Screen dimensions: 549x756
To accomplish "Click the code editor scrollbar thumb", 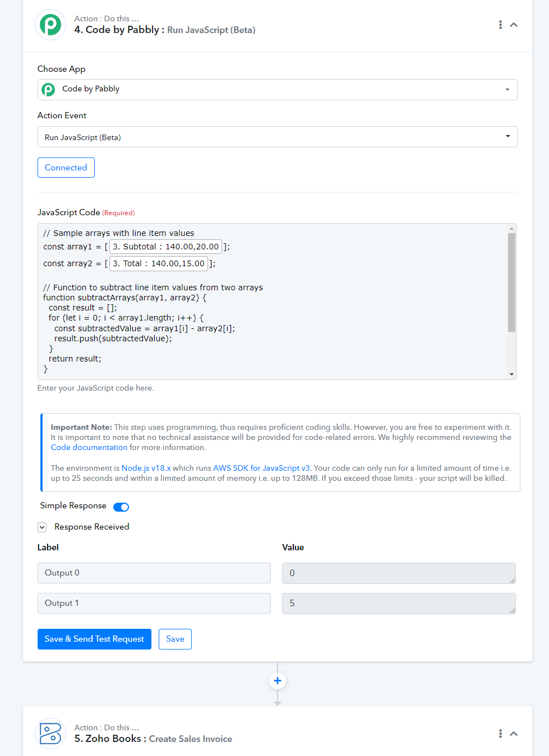I will coord(511,282).
